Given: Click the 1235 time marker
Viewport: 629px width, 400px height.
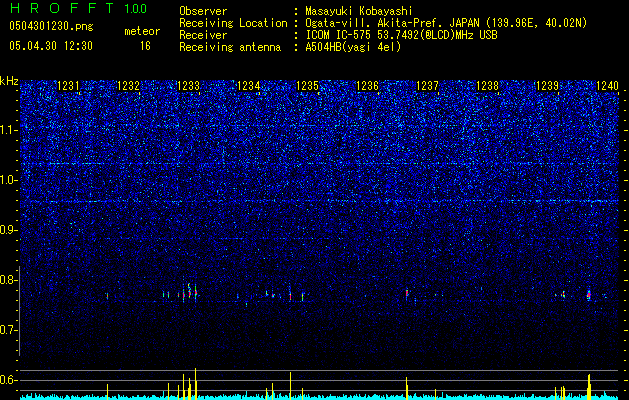Looking at the screenshot, I should tap(308, 86).
